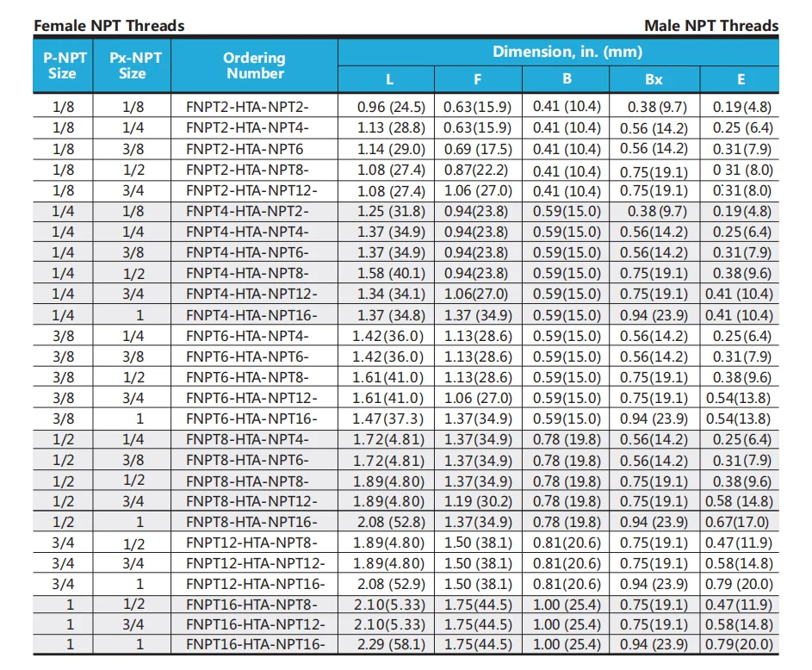This screenshot has width=812, height=670.
Task: Click F value 0.87(22.2)
Action: [476, 170]
